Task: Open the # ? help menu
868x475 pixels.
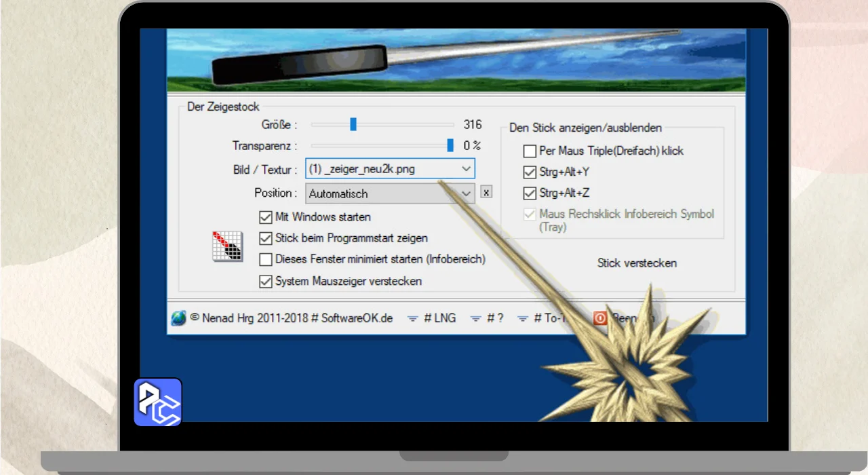Action: click(x=487, y=318)
